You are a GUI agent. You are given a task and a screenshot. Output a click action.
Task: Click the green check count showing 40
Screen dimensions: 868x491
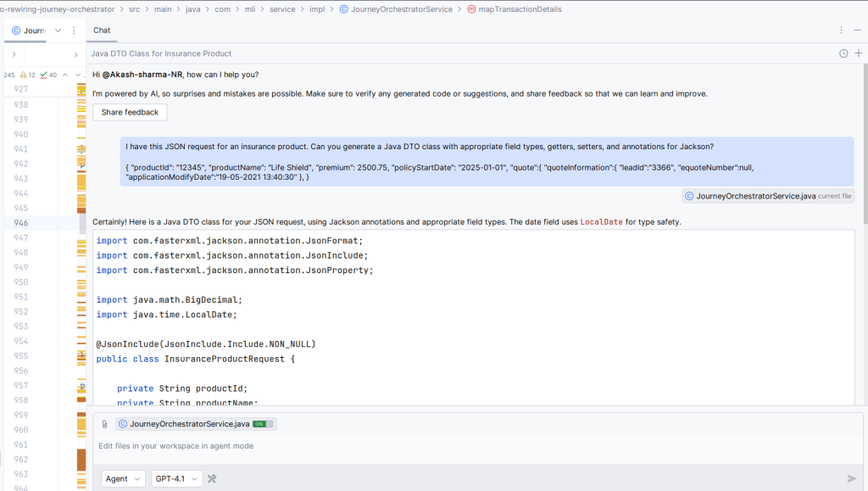[48, 75]
